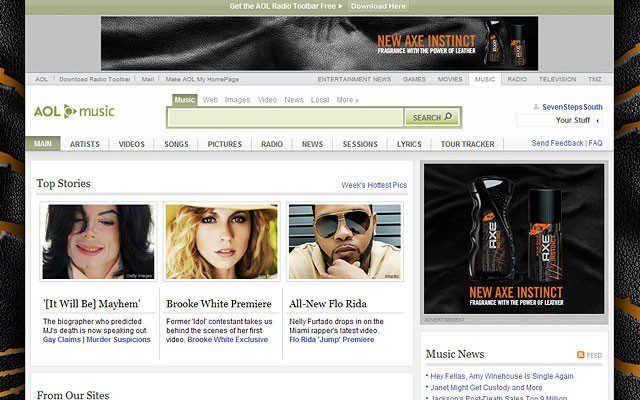The height and width of the screenshot is (400, 640).
Task: Click the magnifier icon in the Search button
Action: [x=448, y=117]
